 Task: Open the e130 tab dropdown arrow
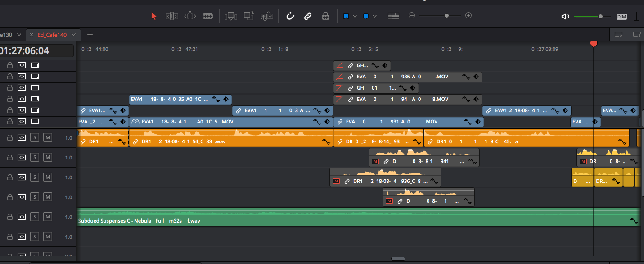(18, 35)
